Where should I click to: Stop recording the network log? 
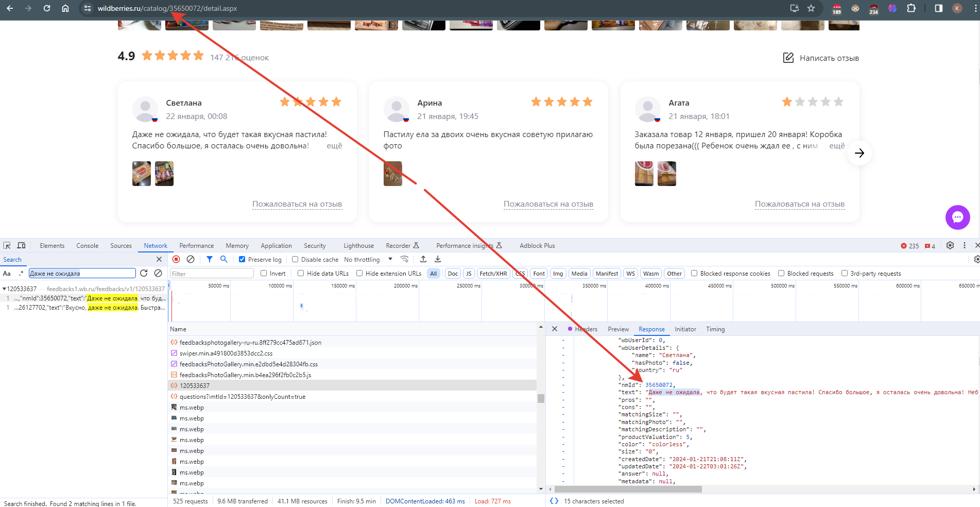[x=176, y=259]
